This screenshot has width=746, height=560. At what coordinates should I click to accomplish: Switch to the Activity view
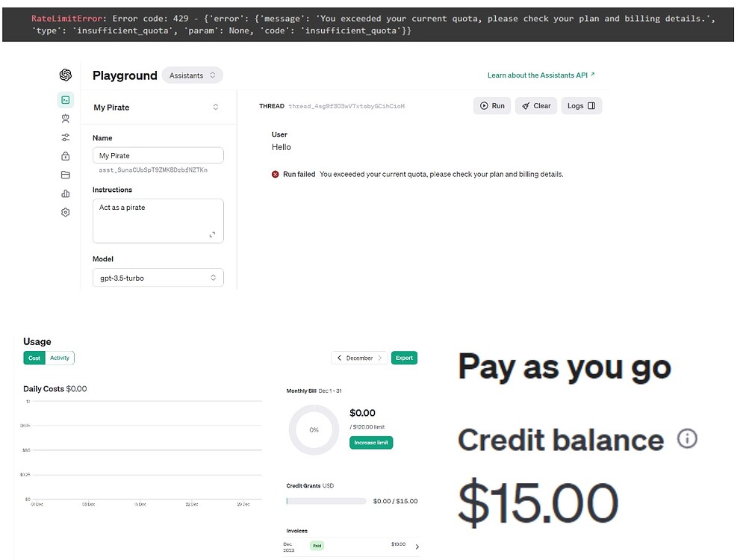(60, 358)
